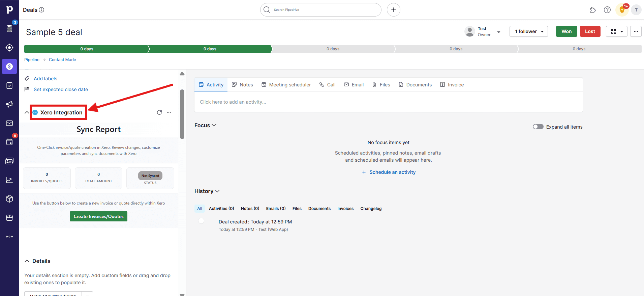
Task: Click the info icon next to Deals
Action: tap(41, 10)
